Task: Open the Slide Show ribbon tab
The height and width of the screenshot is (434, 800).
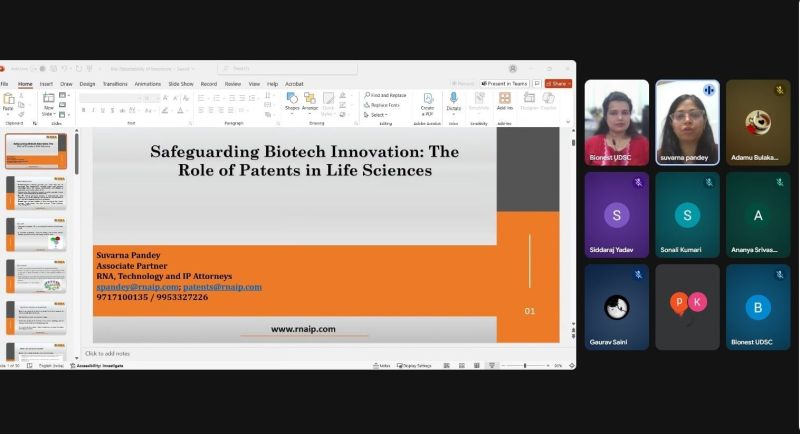Action: 181,84
